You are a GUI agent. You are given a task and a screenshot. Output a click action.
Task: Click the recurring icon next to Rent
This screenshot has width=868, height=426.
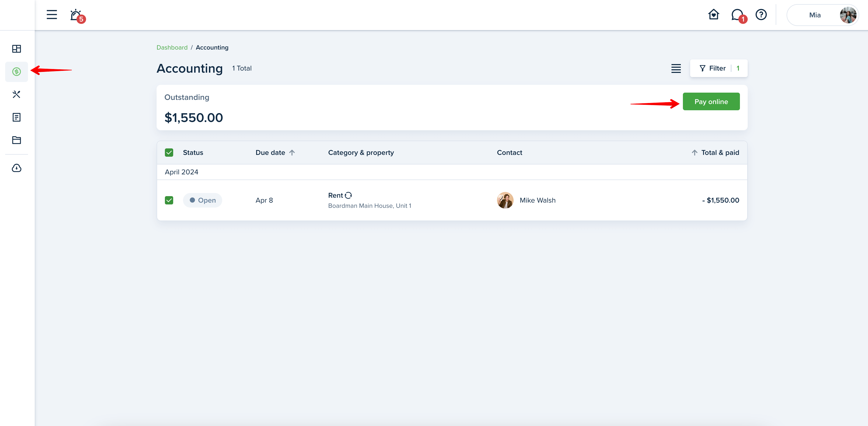(x=348, y=195)
